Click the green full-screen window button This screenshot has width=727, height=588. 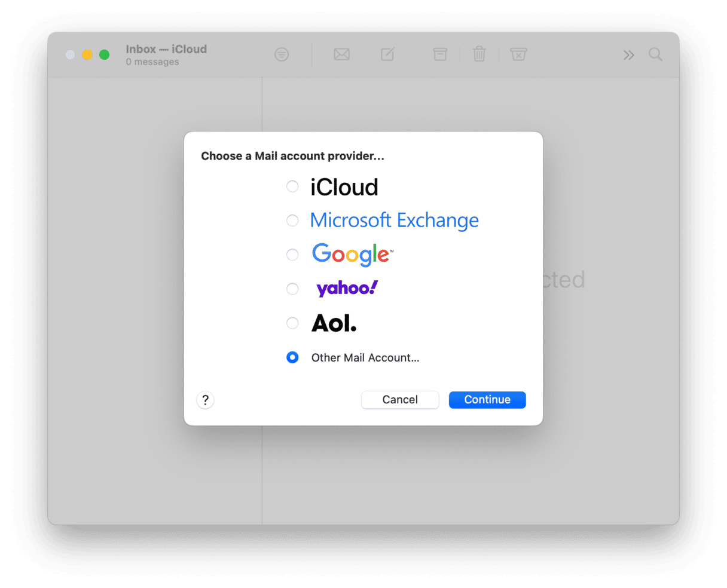tap(104, 55)
